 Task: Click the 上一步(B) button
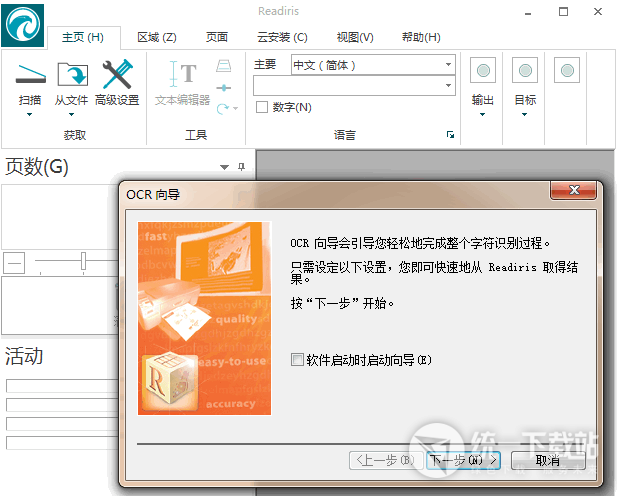tap(386, 460)
